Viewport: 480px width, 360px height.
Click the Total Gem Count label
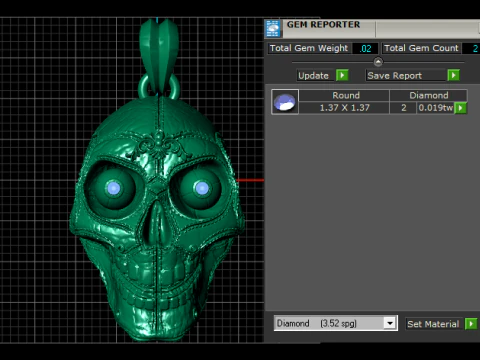coord(421,48)
